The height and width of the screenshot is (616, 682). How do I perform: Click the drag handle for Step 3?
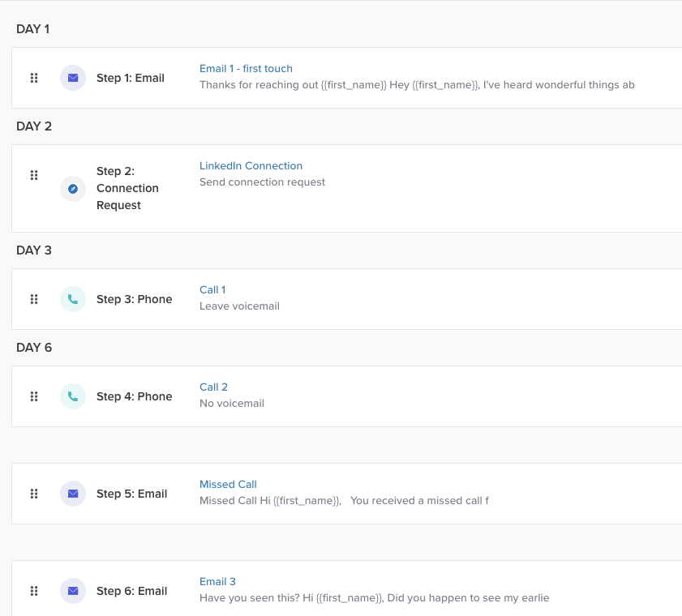point(34,299)
